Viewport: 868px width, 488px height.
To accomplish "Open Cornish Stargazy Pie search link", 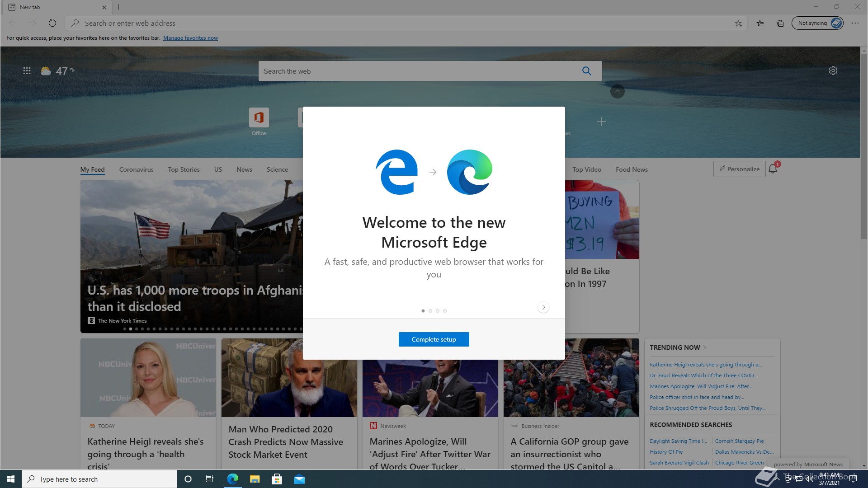I will click(x=739, y=441).
